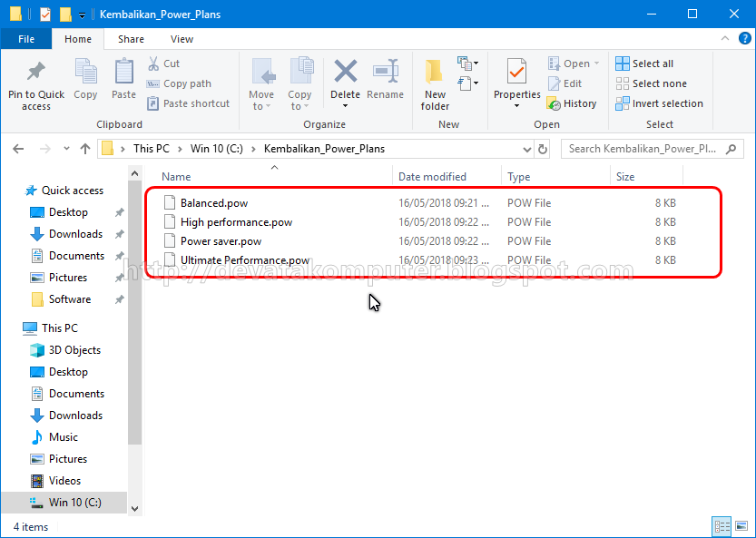
Task: Switch to the View tab
Action: (x=182, y=39)
